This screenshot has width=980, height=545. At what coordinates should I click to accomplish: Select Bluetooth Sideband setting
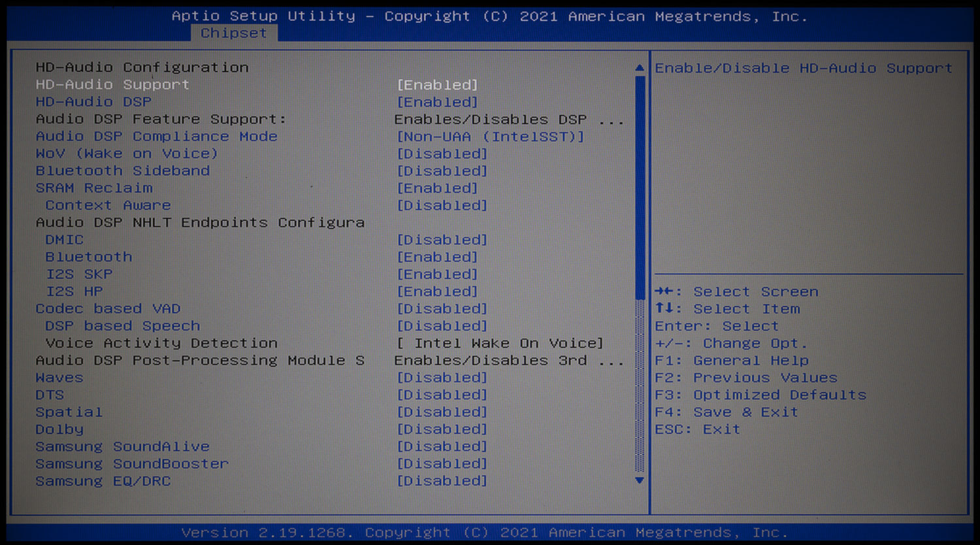click(x=123, y=171)
